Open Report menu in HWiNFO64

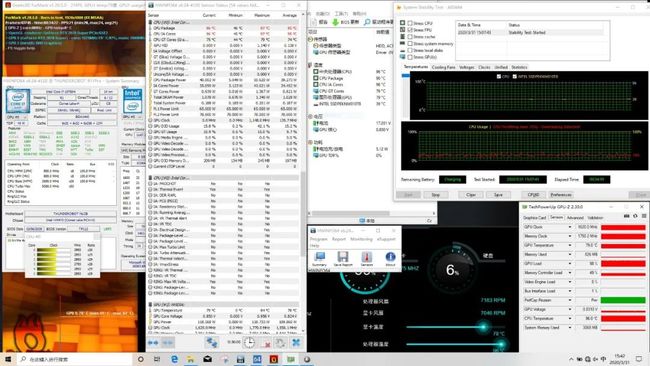point(339,239)
